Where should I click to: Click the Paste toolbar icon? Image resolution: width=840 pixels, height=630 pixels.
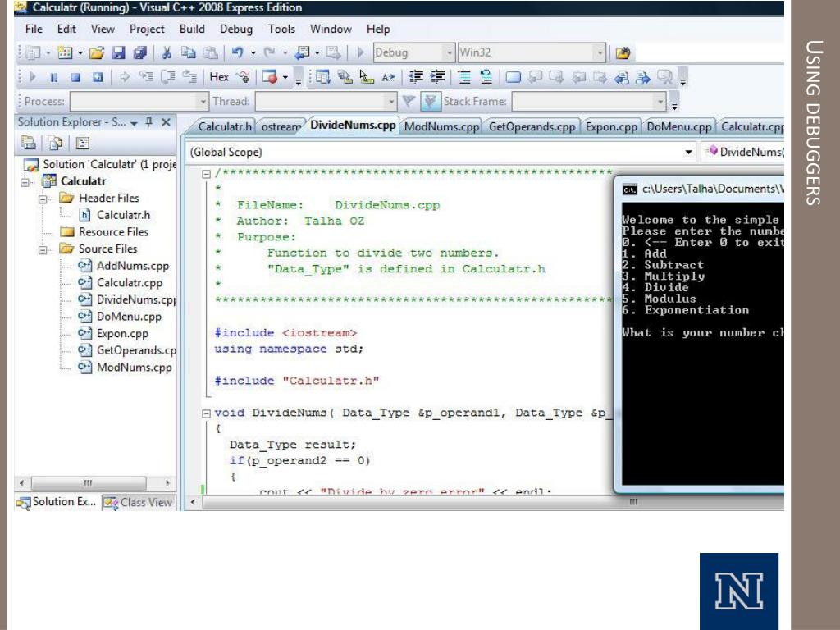point(211,52)
